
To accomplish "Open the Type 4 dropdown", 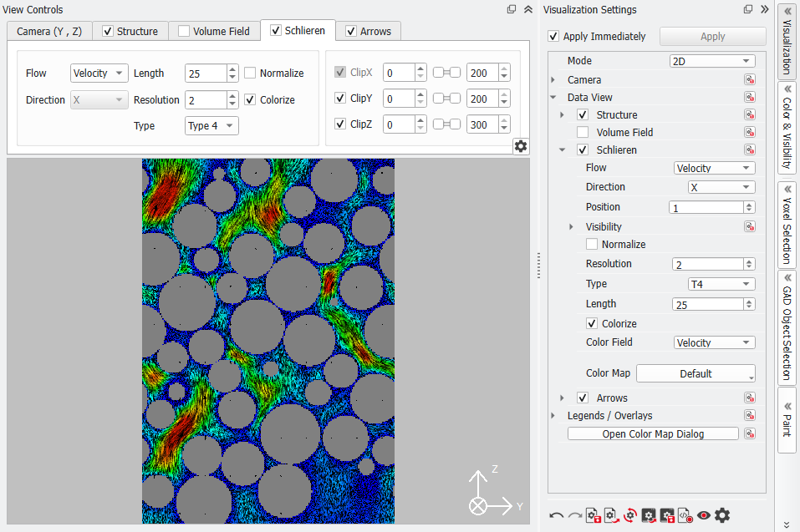I will click(x=211, y=125).
